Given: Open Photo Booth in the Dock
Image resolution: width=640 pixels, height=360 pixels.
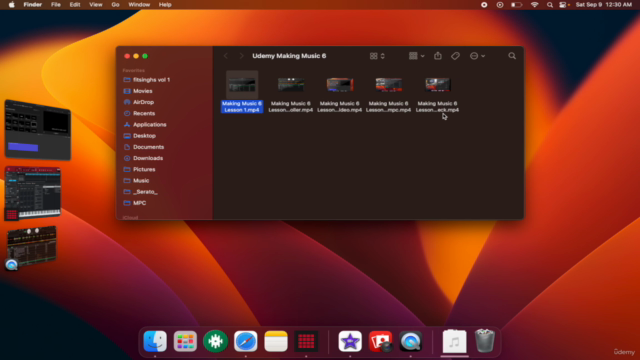Looking at the screenshot, I should coord(380,341).
